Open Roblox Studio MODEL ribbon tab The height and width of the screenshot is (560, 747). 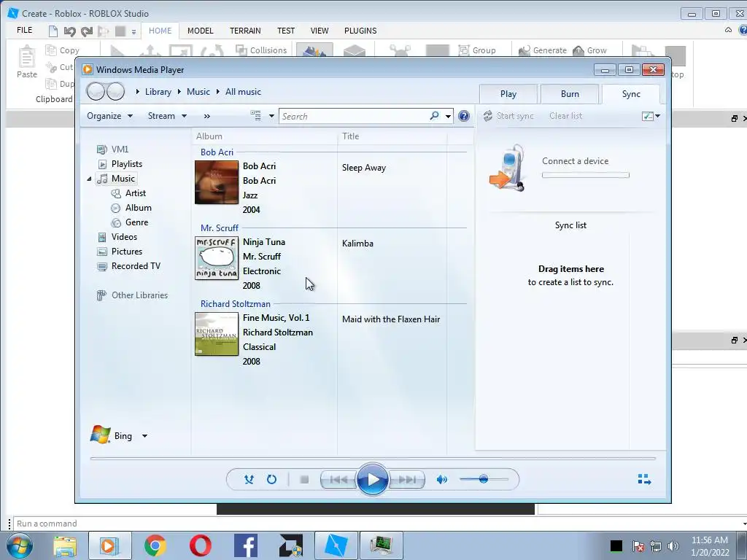pos(200,31)
